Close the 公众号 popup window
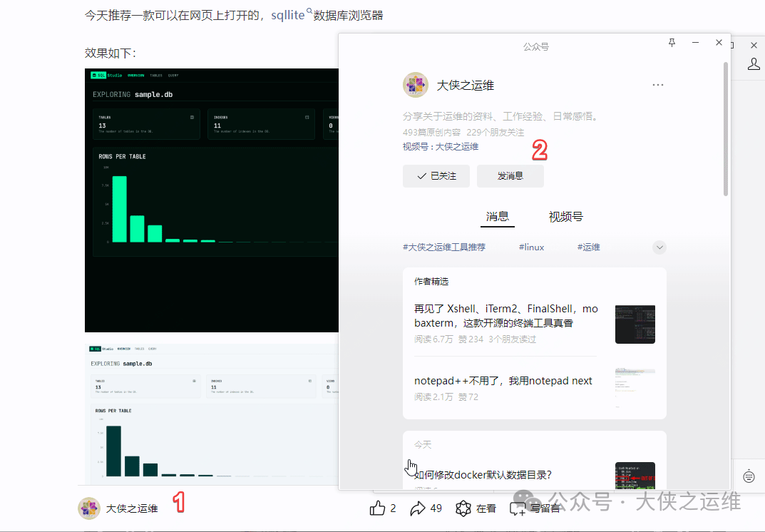This screenshot has width=765, height=532. point(719,43)
